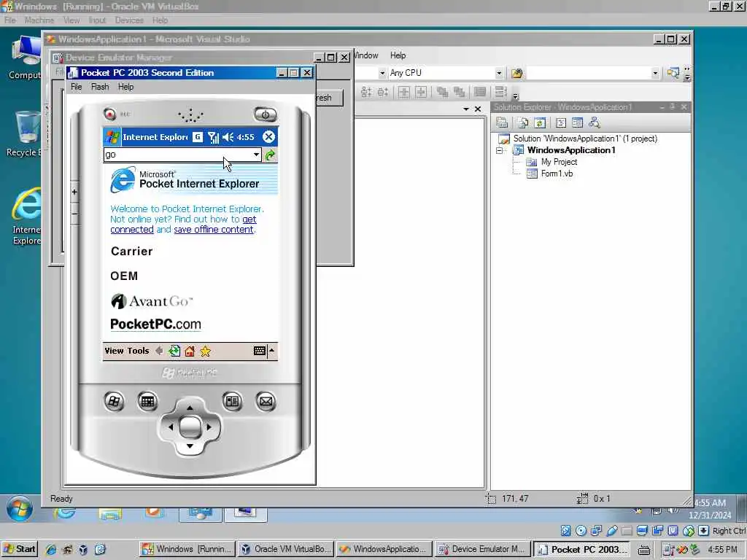Click View Designer icon in Solution Explorer

coord(578,122)
